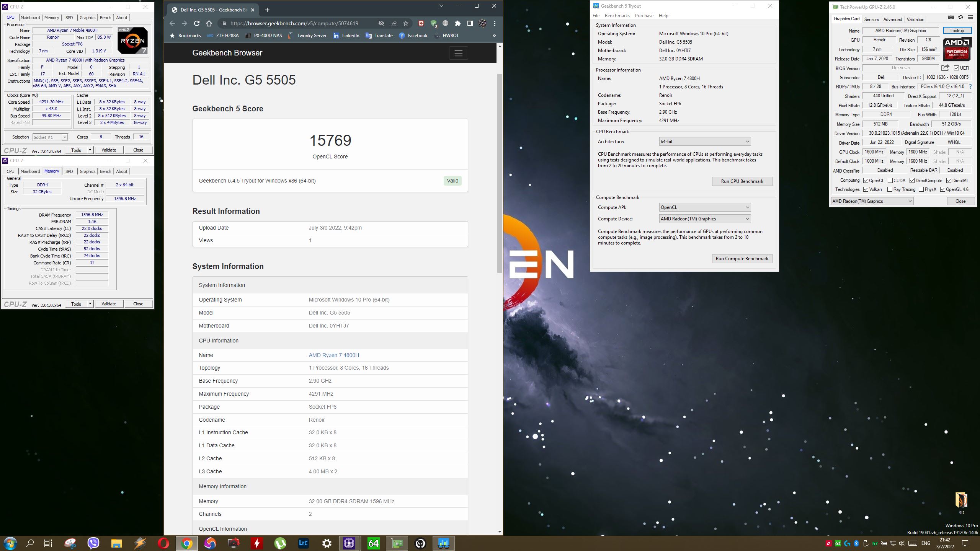Expand Tools dropdown arrow in upper CPU-Z window
This screenshot has height=551, width=980.
point(90,150)
